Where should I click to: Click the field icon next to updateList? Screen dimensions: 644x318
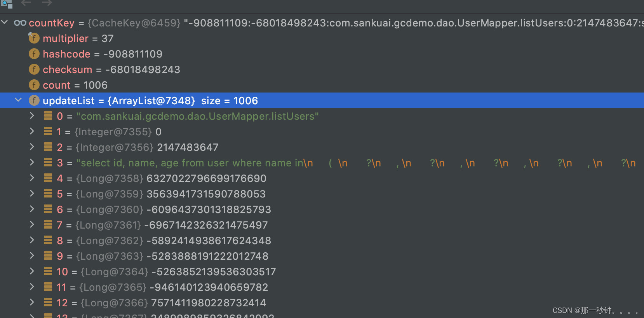[34, 100]
